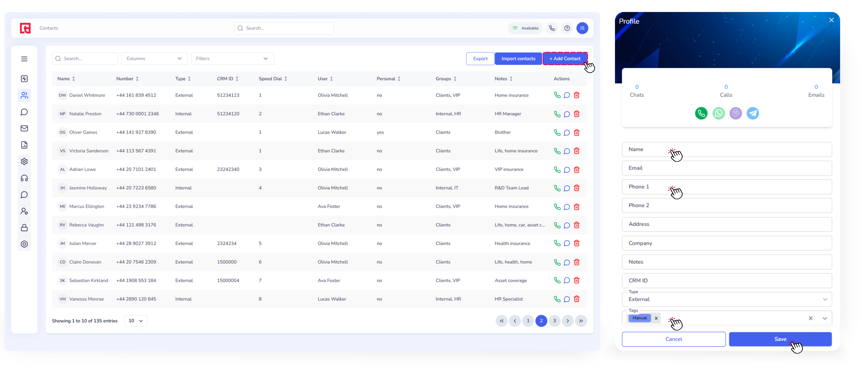Delete Oliver Gaines using the trash icon
Viewport: 868px width, 372px height.
[x=576, y=132]
